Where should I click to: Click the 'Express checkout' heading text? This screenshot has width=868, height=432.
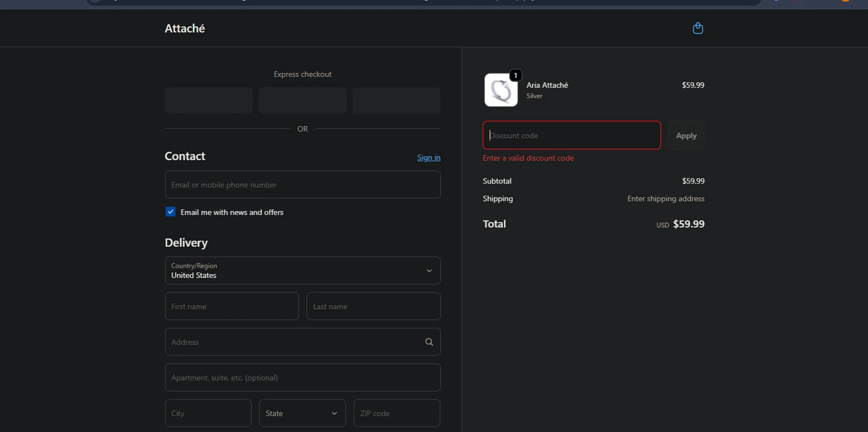[x=303, y=74]
